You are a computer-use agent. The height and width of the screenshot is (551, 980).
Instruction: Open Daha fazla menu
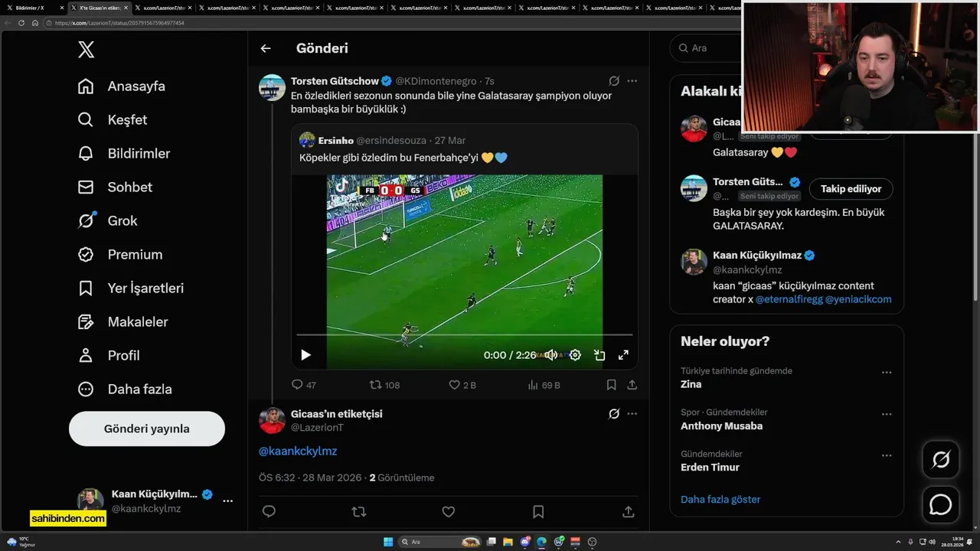[x=125, y=390]
